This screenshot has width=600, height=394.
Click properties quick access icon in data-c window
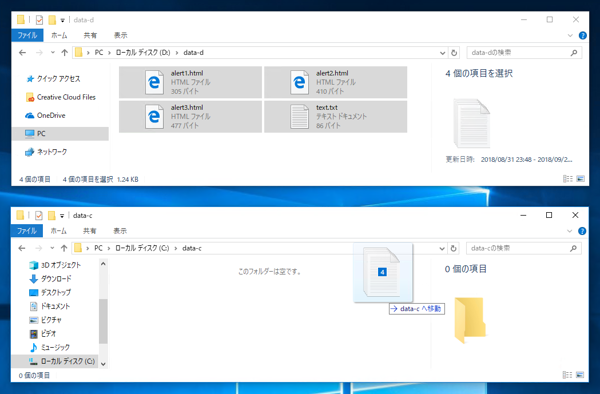(39, 216)
